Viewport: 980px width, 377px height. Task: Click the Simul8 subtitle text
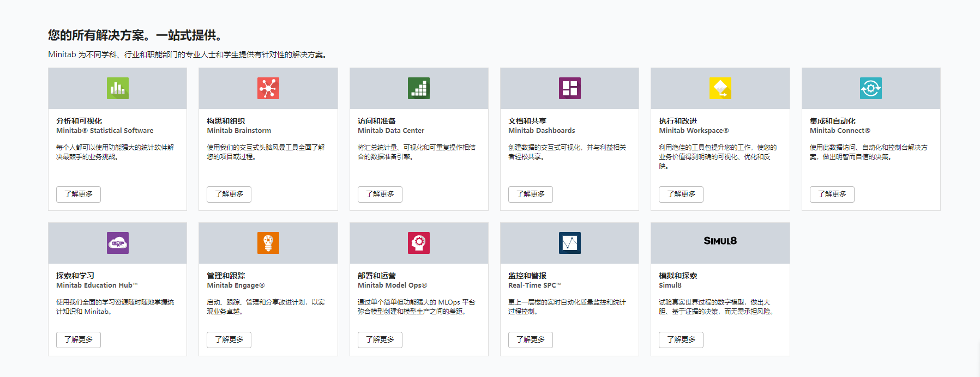(x=670, y=285)
